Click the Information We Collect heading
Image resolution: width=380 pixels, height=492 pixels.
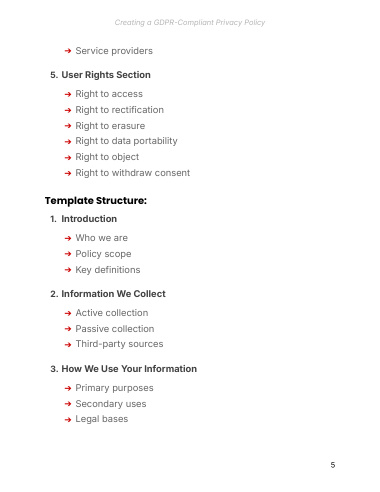coord(113,294)
